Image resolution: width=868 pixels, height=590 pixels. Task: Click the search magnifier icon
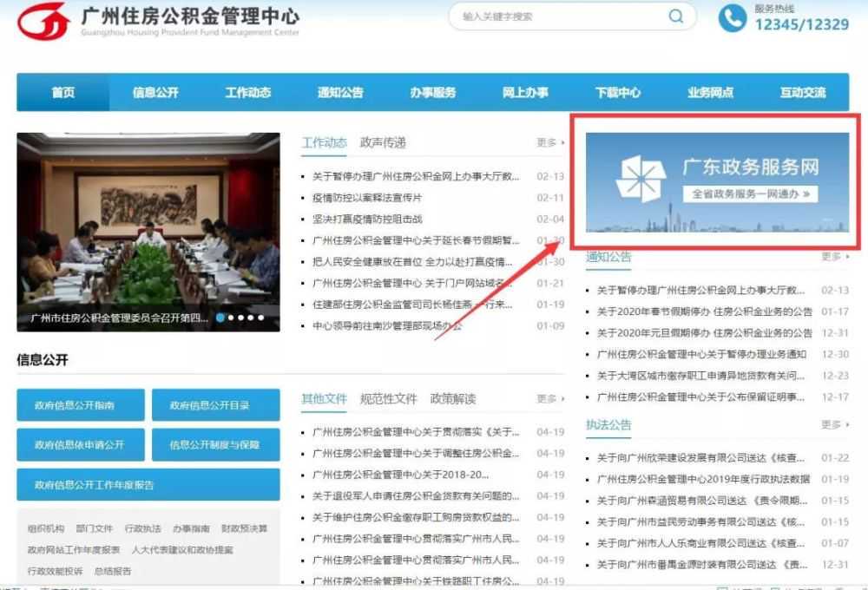674,16
